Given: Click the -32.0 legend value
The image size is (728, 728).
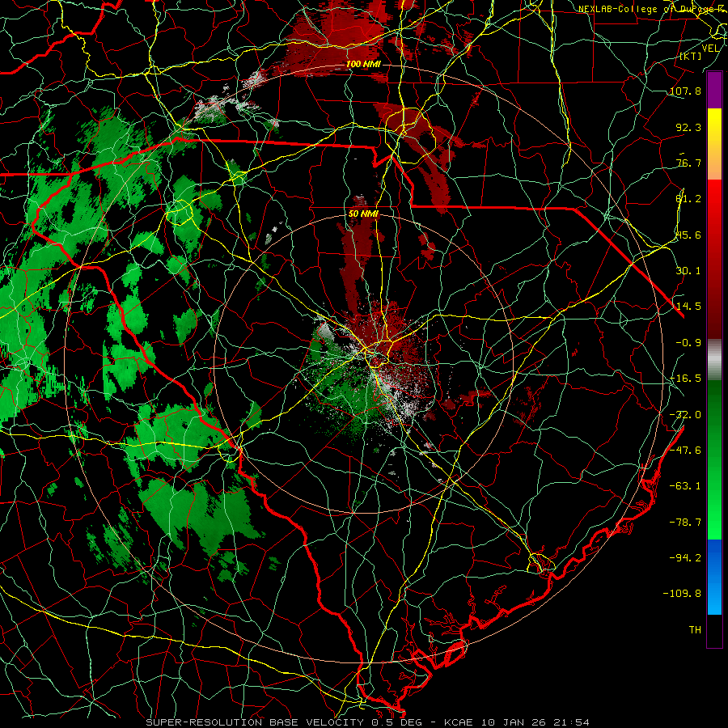Looking at the screenshot, I should pos(685,415).
